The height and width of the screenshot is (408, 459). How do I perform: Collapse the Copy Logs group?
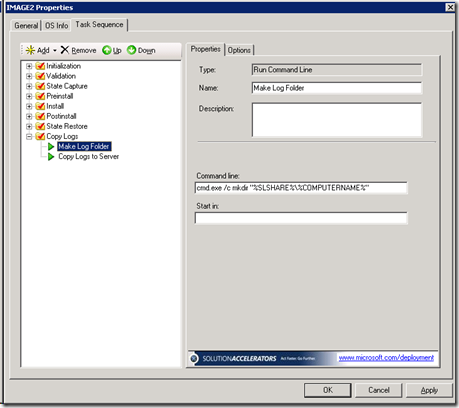29,136
